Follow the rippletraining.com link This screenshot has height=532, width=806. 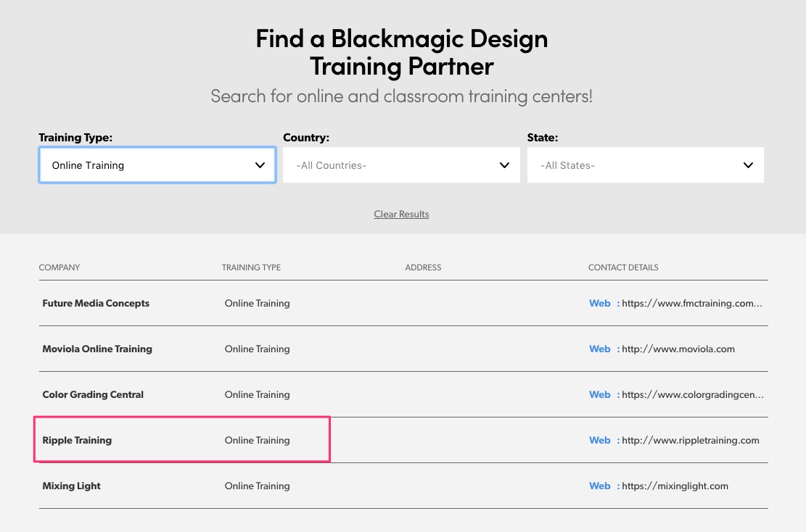click(x=691, y=441)
